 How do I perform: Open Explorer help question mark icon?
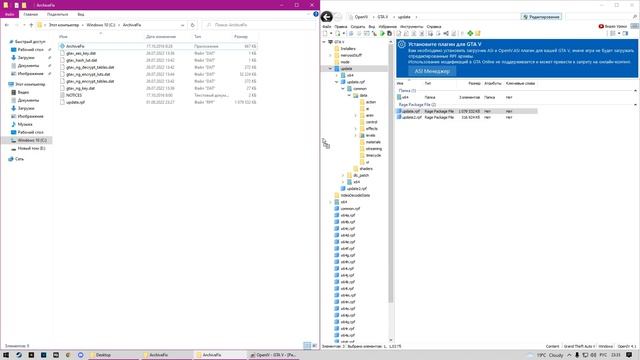(x=316, y=14)
